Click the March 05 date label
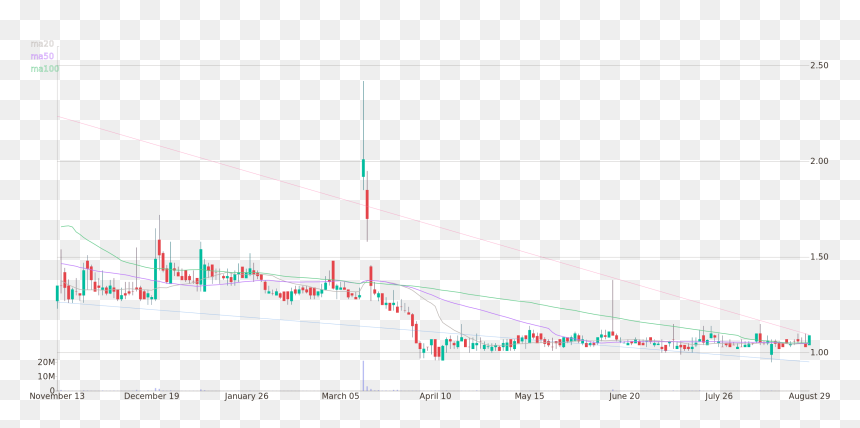 341,396
